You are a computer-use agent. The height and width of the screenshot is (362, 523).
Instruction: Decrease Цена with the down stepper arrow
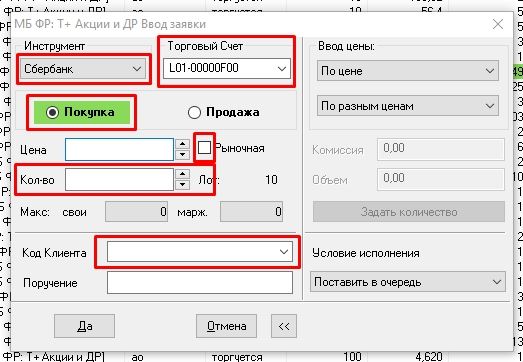point(182,154)
